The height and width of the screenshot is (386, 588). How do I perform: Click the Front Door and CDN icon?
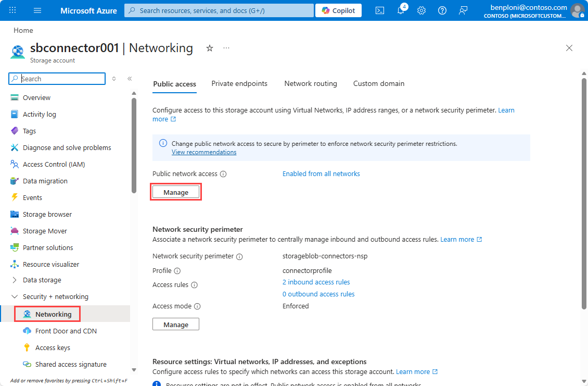(27, 331)
